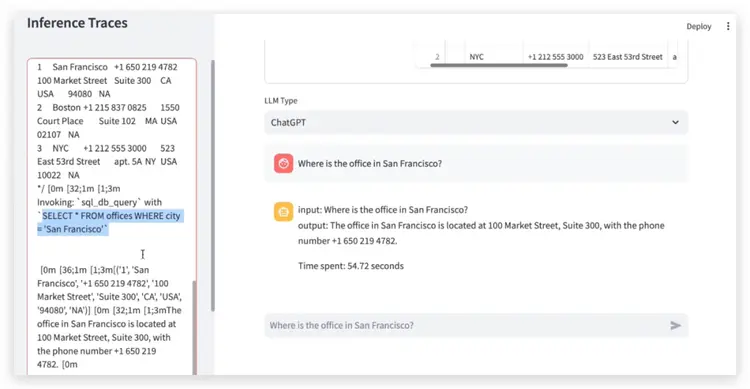Open the three-dot main menu
This screenshot has width=750, height=389.
click(728, 26)
